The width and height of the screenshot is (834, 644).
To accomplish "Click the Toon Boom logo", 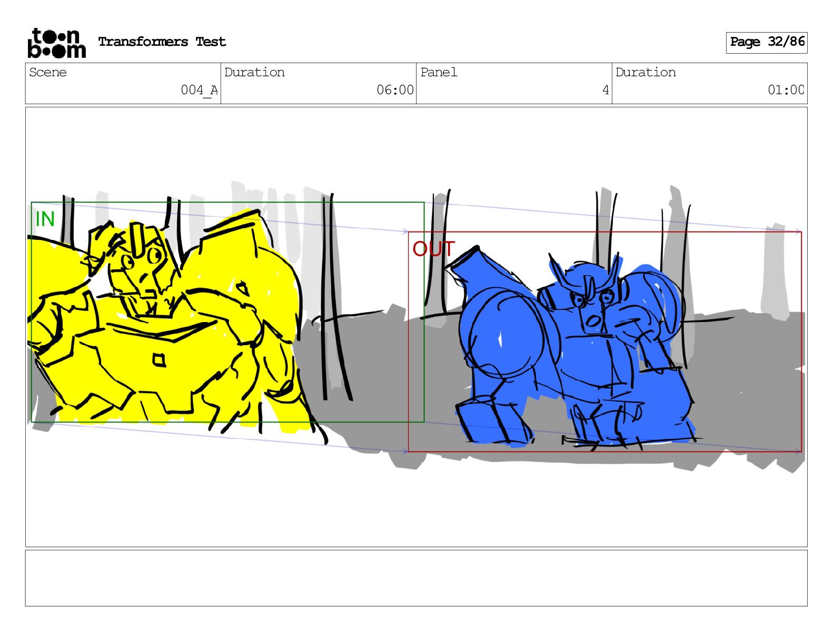I will click(x=56, y=43).
